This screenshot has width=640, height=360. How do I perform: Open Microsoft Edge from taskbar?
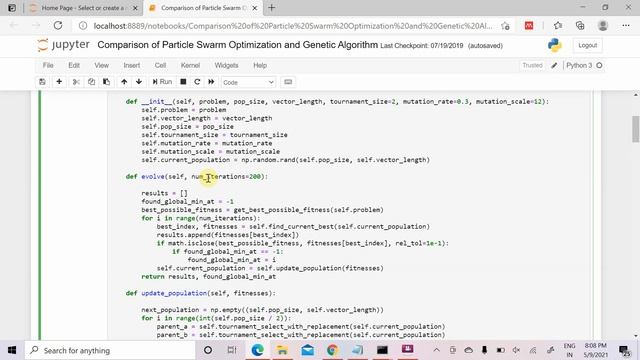click(x=257, y=350)
